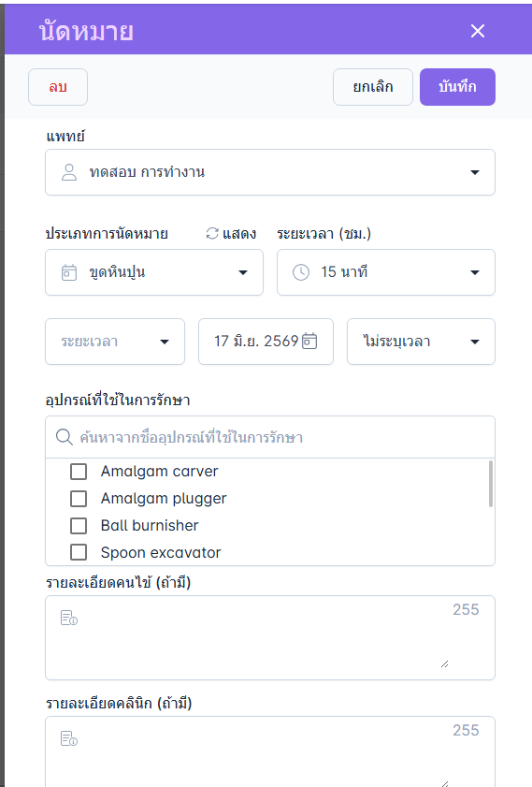Click the search magnifier icon for equipment

64,437
